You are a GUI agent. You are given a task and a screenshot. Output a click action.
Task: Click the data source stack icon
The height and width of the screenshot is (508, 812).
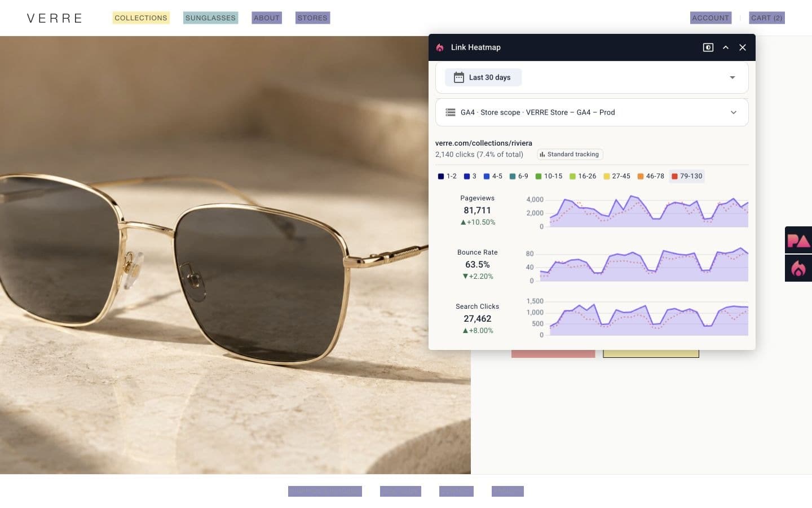point(451,112)
